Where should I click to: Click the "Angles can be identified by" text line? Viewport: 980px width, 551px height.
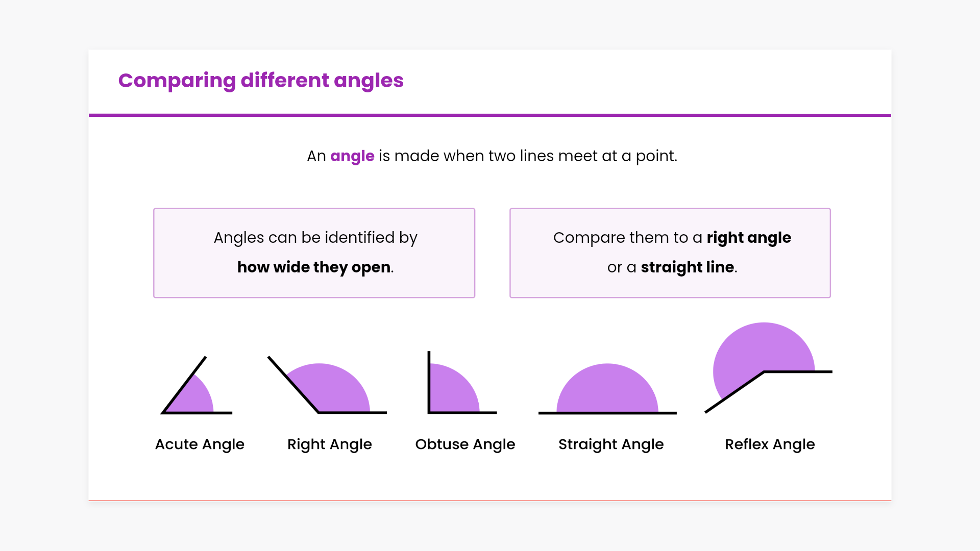tap(315, 238)
